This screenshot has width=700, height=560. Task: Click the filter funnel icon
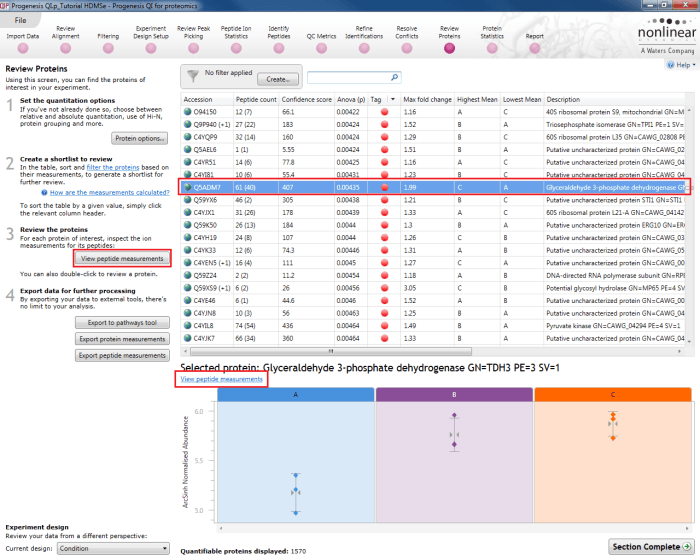pos(193,76)
